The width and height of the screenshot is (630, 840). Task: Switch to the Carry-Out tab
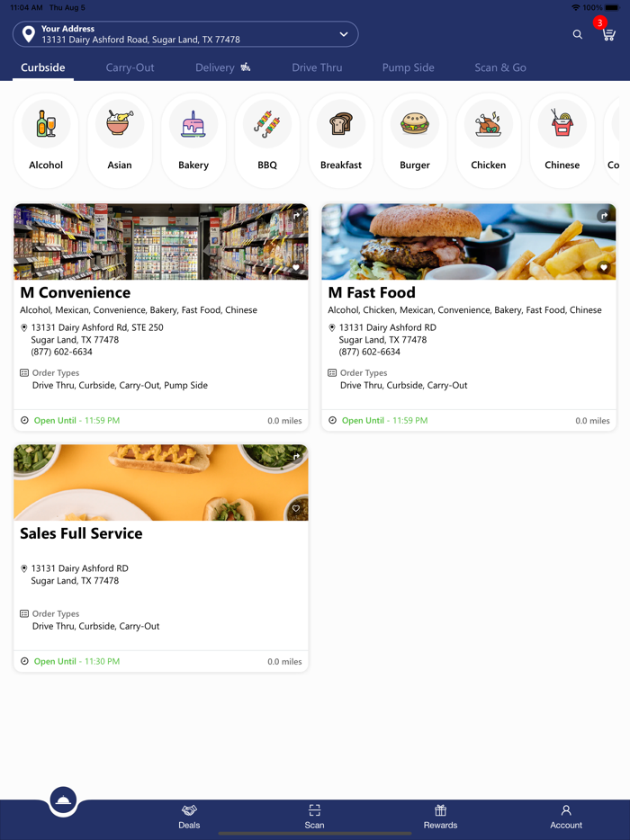click(x=130, y=67)
